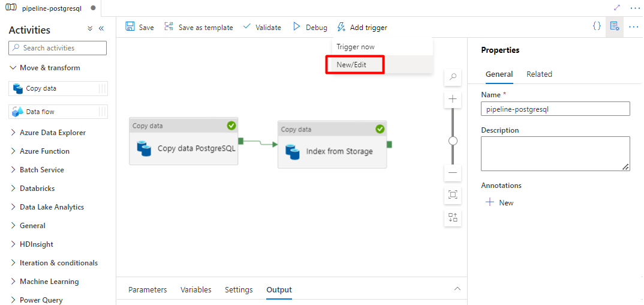Click the Description text area
Image resolution: width=644 pixels, height=305 pixels.
(555, 154)
